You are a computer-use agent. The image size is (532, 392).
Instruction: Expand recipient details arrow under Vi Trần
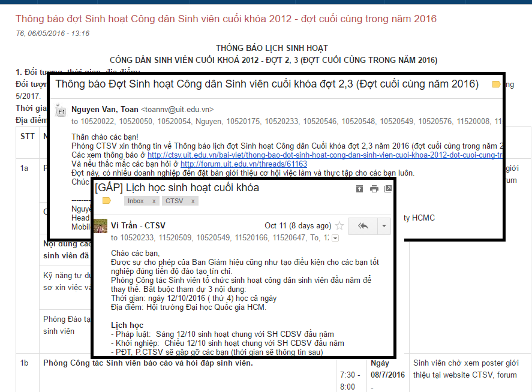(335, 238)
